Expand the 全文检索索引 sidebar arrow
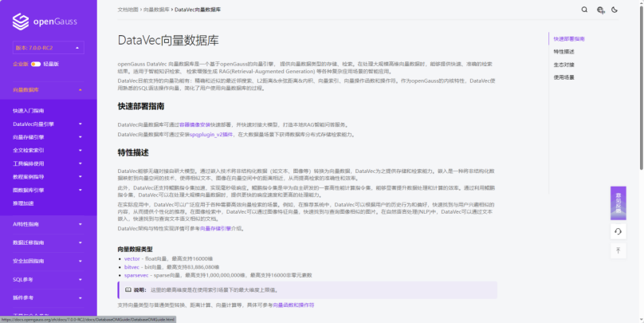 [x=80, y=151]
